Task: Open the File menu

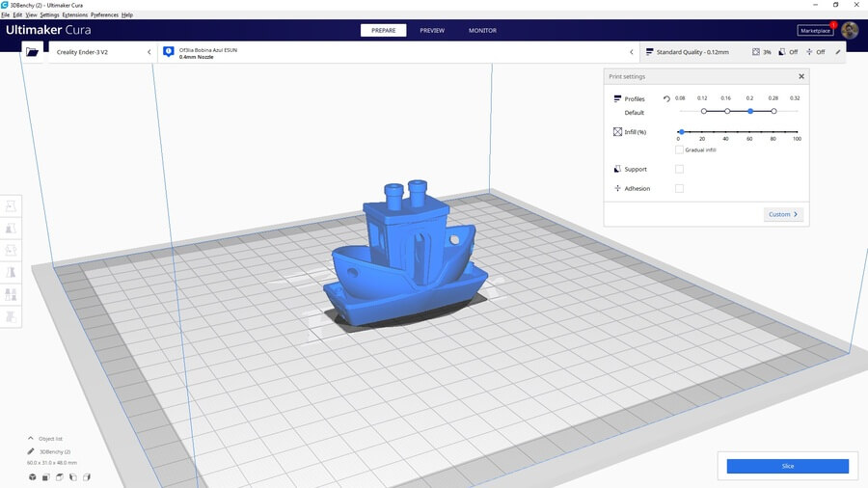Action: click(5, 14)
